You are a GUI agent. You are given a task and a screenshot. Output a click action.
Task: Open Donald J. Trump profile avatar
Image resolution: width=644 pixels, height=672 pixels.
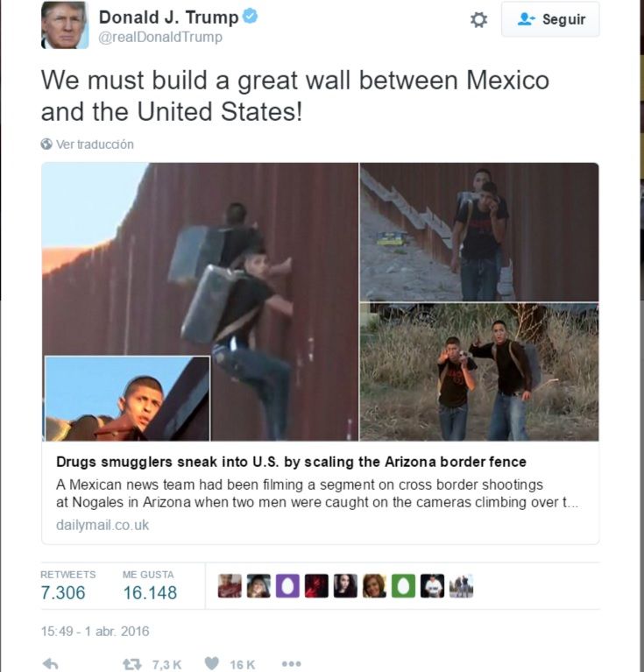(64, 25)
